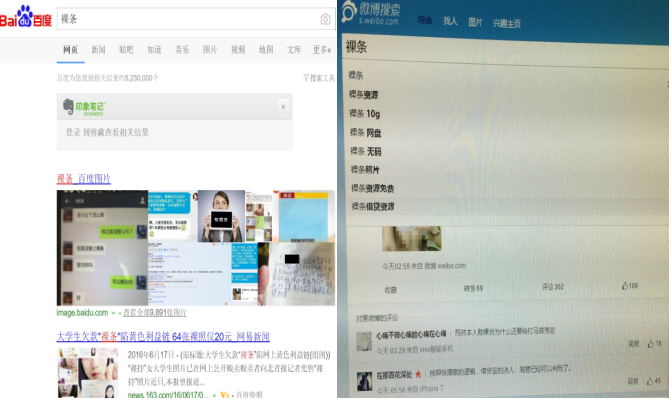Click 收藏 on the Weibo post

pos(390,290)
